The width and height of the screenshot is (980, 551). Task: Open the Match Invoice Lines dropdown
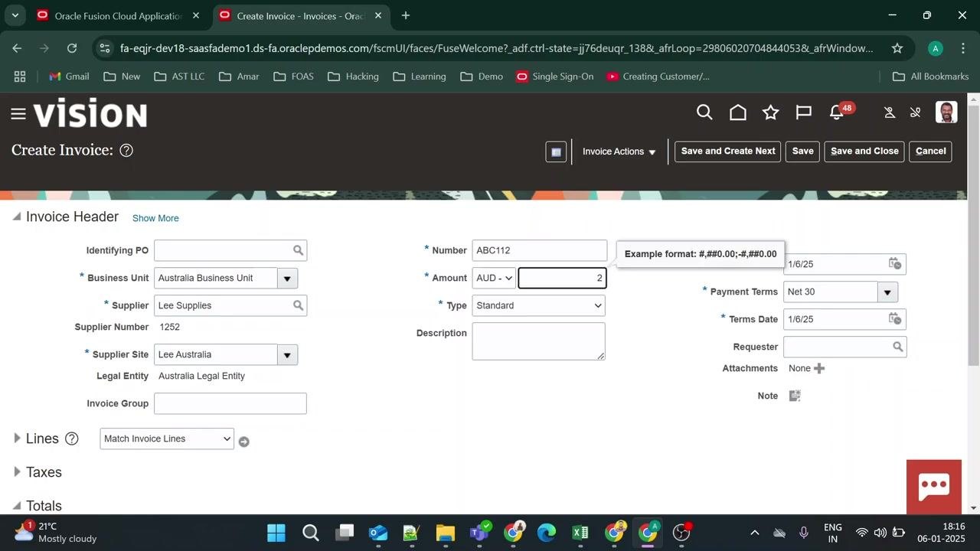(x=167, y=439)
